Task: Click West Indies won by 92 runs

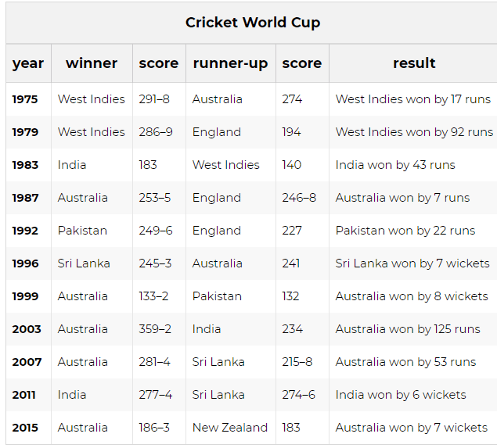Action: [x=414, y=132]
